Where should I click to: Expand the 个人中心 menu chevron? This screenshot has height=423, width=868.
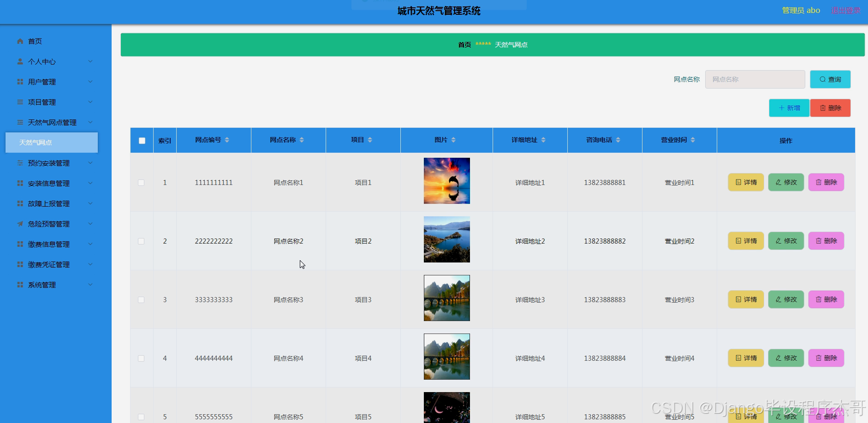(90, 61)
